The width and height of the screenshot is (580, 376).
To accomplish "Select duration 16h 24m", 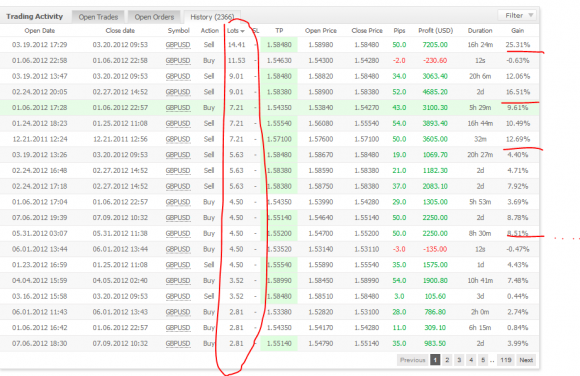I will [480, 45].
